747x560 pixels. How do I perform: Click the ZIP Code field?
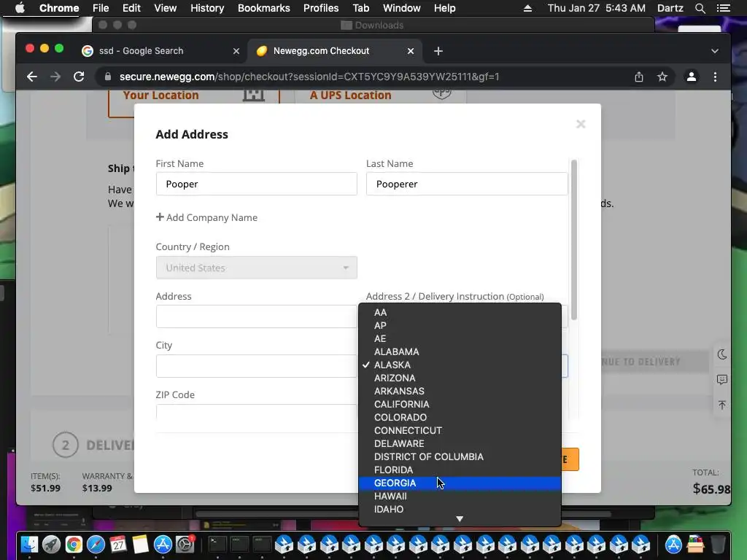(x=256, y=413)
